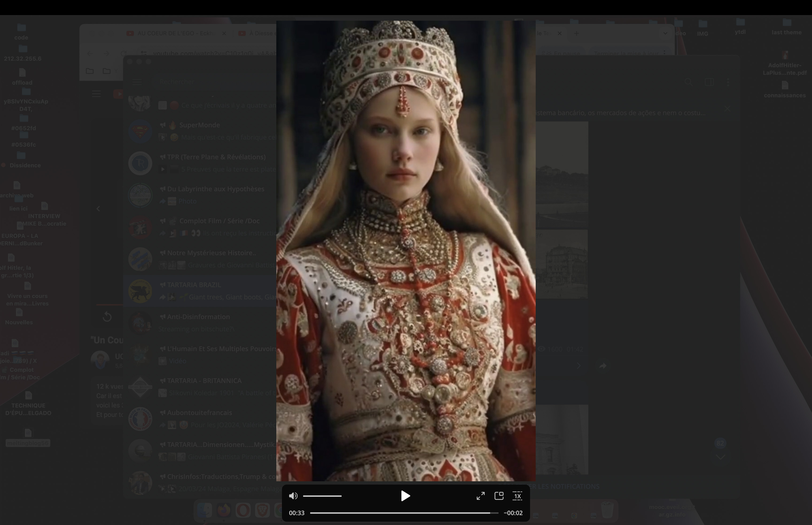Open TPR (Terre Plane & Révélations) channel
812x525 pixels.
(200, 163)
